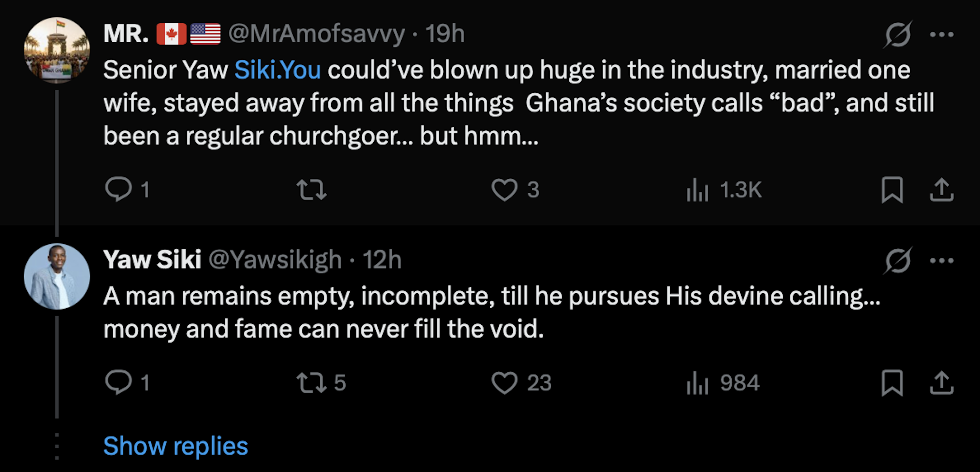The image size is (980, 472).
Task: View analytics for the 1.3K views tweet
Action: [697, 190]
